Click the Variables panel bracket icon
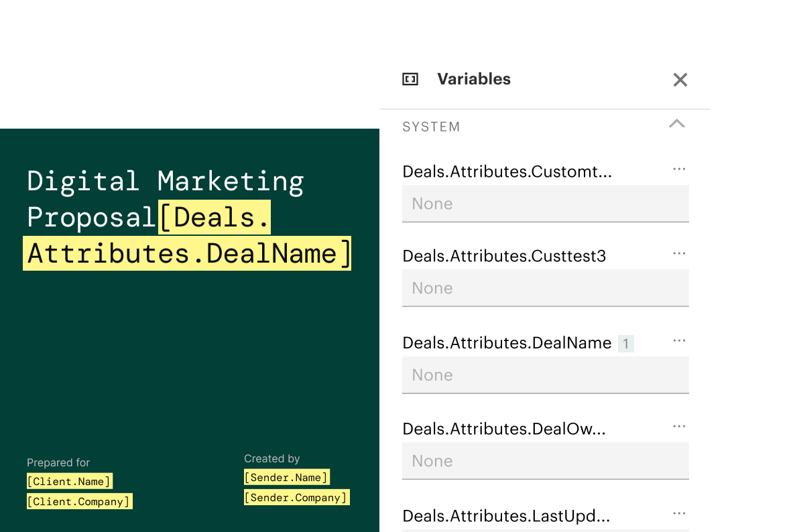The width and height of the screenshot is (791, 532). pos(410,79)
